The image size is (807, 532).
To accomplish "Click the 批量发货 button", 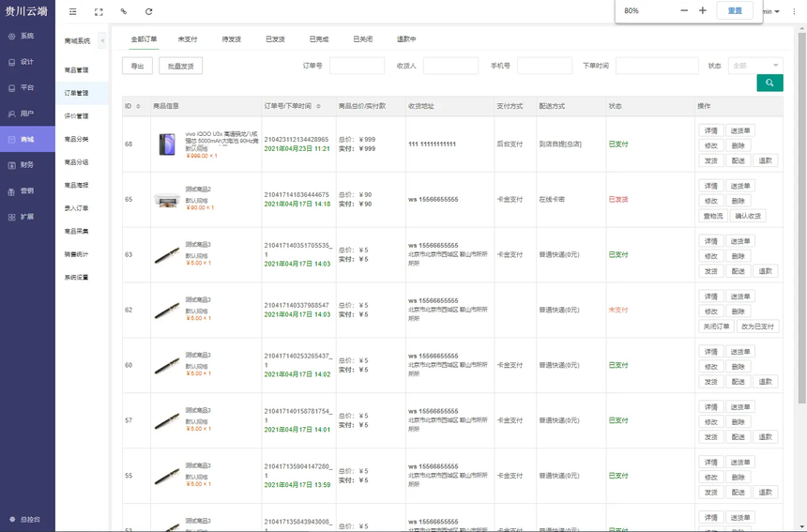I will (x=181, y=66).
